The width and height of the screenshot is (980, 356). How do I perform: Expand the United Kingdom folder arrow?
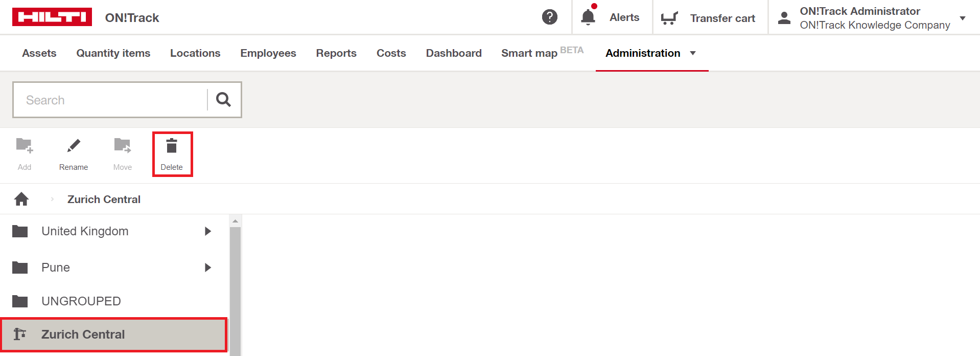[x=208, y=231]
